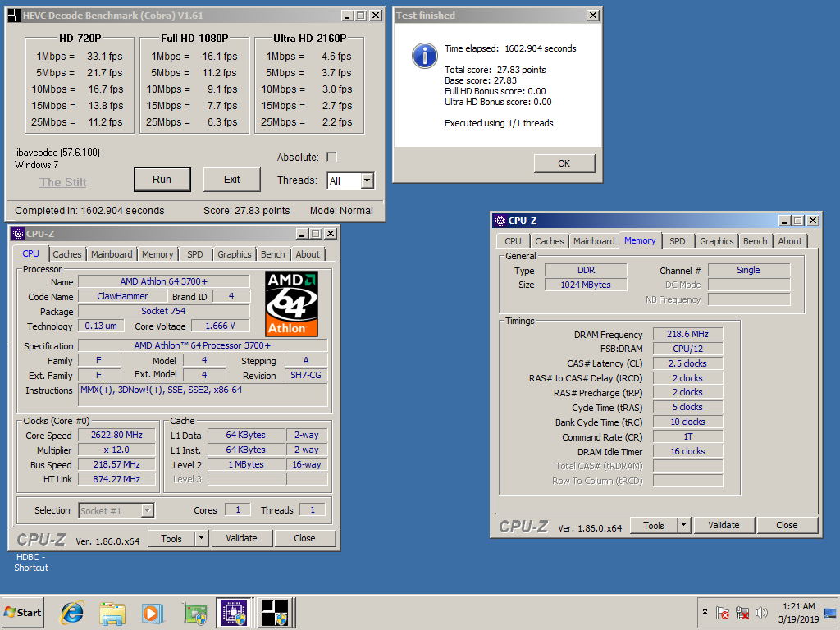
Task: Select SPD tab in right CPU-Z window
Action: point(677,241)
